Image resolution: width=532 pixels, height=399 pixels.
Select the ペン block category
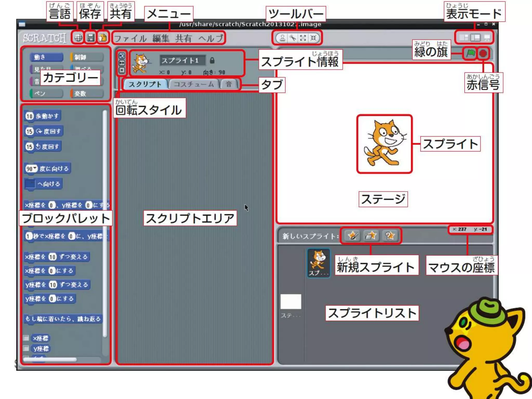pyautogui.click(x=46, y=94)
